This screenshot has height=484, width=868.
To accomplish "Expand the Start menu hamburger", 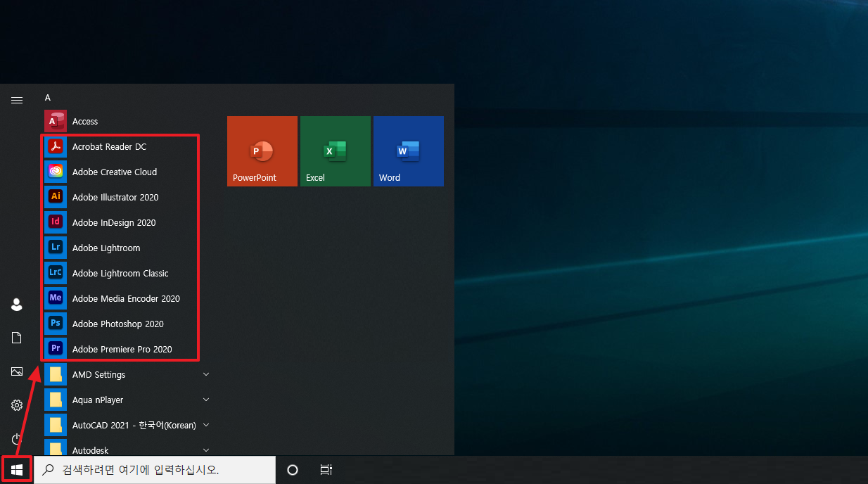I will (17, 100).
